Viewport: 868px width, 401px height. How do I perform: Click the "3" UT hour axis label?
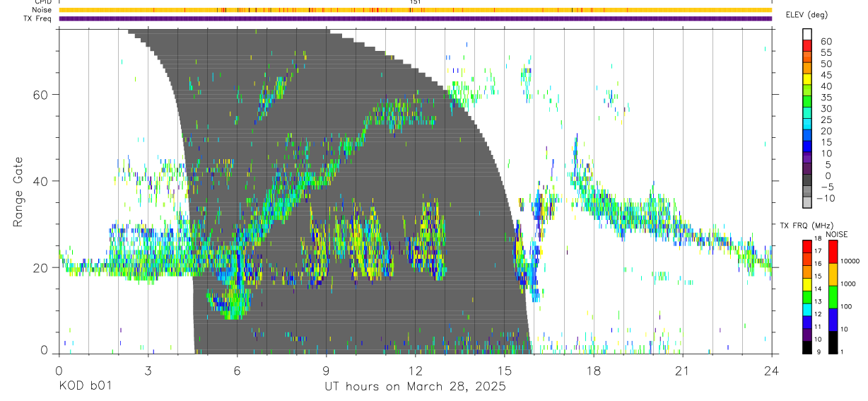[148, 371]
